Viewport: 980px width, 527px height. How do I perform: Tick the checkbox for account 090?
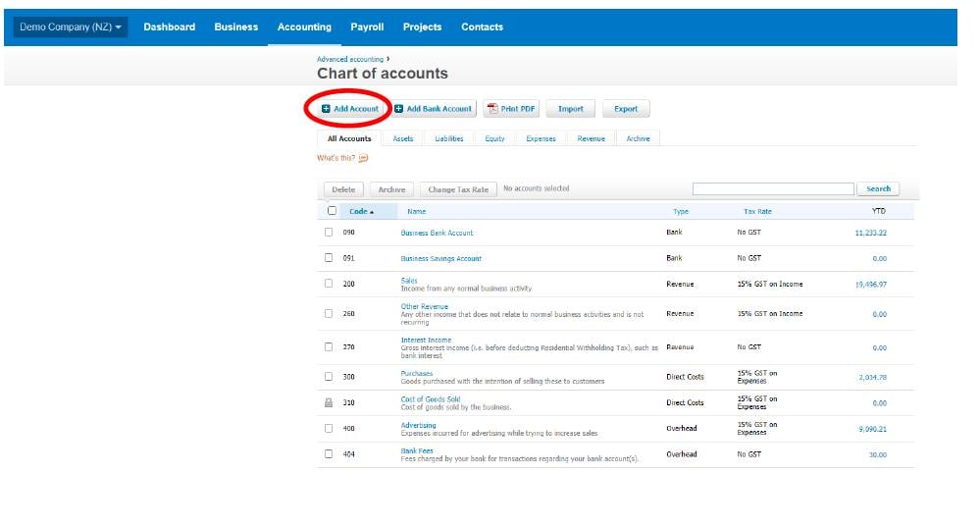point(330,233)
